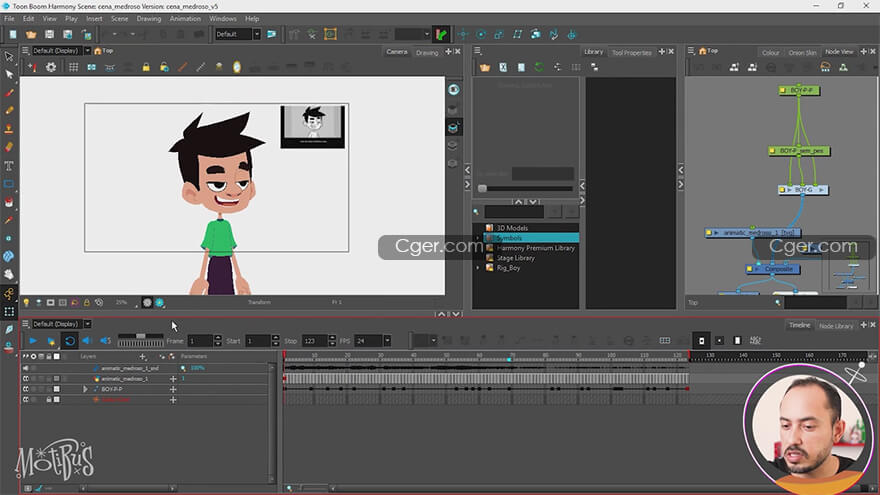880x495 pixels.
Task: Switch to the Node Library tab
Action: coord(836,326)
